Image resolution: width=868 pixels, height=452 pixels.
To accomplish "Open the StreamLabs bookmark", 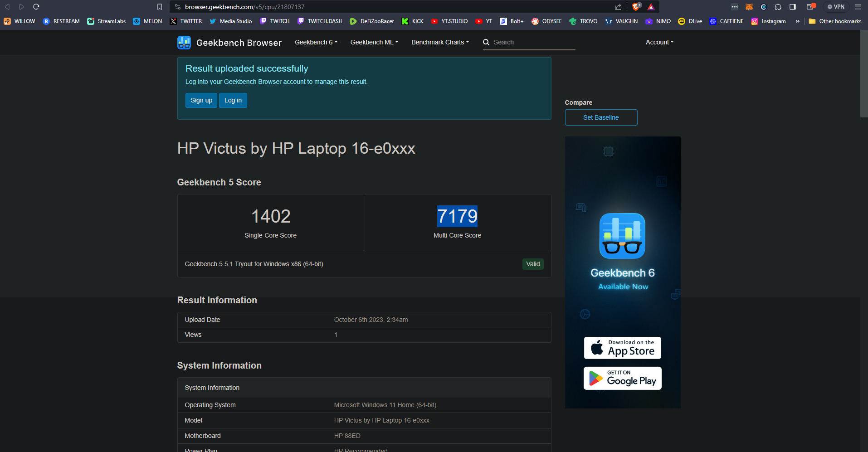I will tap(107, 21).
